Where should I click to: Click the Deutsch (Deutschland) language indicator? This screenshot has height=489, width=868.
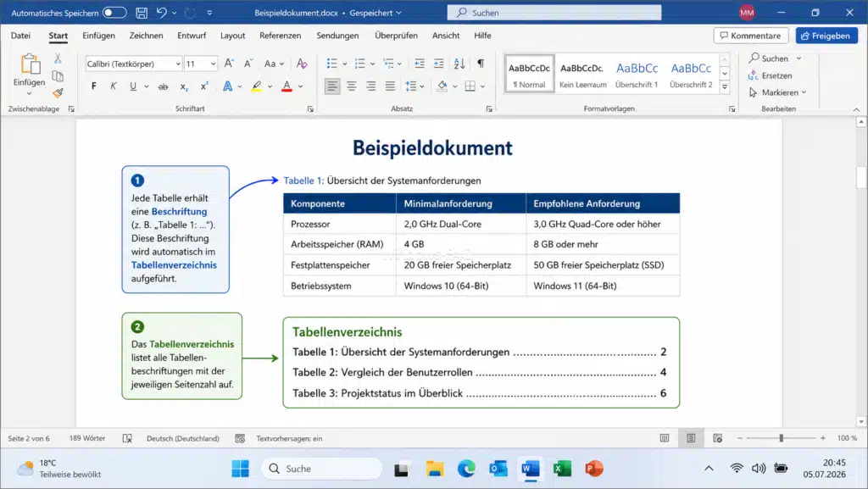pyautogui.click(x=183, y=438)
